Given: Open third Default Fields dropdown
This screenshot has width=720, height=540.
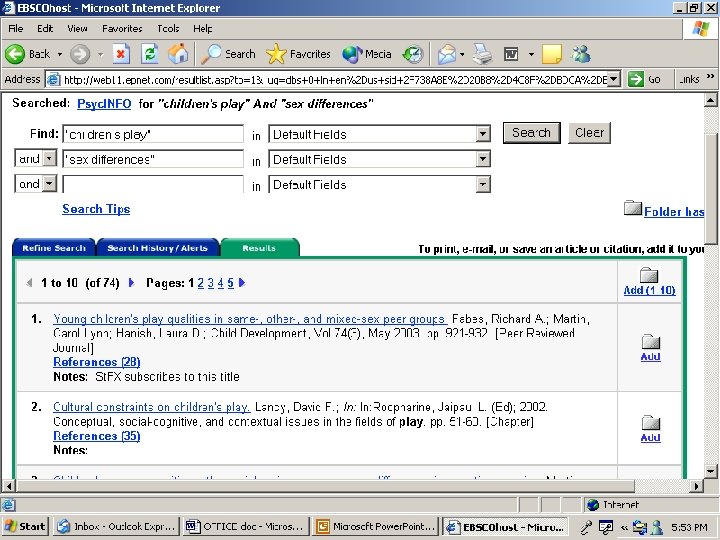Looking at the screenshot, I should 483,185.
